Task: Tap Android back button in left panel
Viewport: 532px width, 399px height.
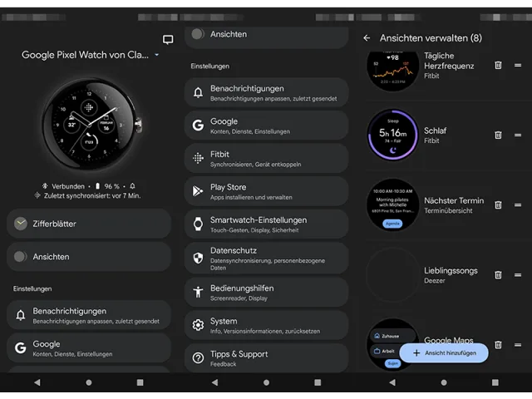Action: click(x=37, y=382)
